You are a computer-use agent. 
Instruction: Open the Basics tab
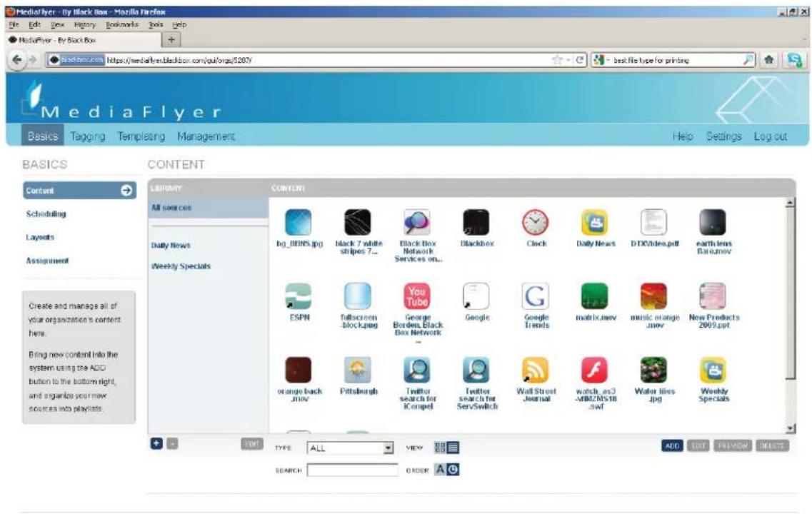click(42, 136)
